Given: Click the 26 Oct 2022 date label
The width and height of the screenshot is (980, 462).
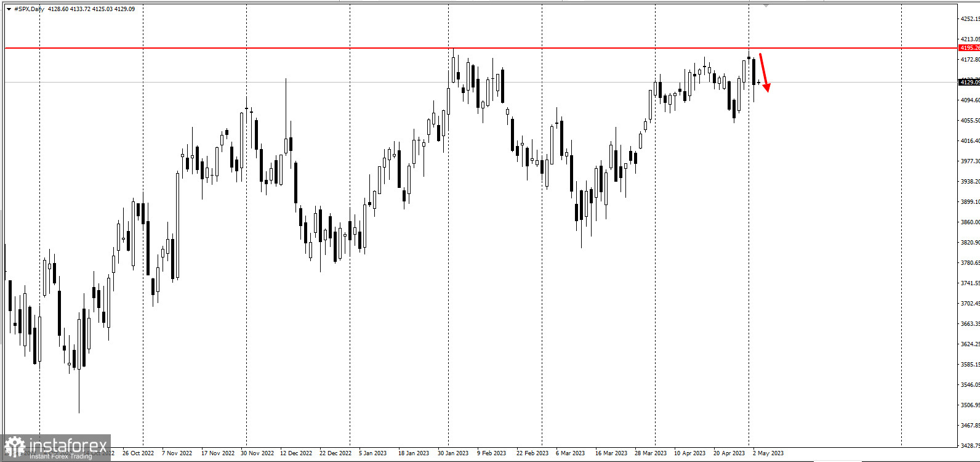Looking at the screenshot, I should [x=138, y=453].
